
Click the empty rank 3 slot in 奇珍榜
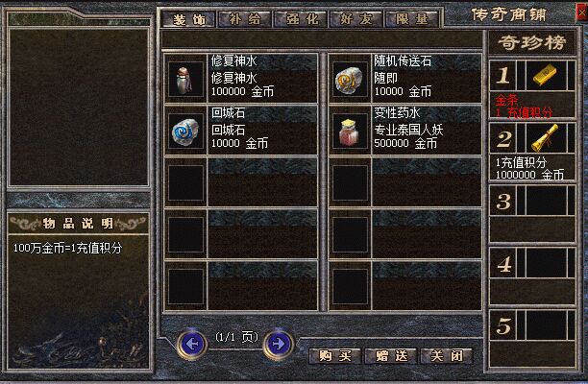[x=532, y=213]
